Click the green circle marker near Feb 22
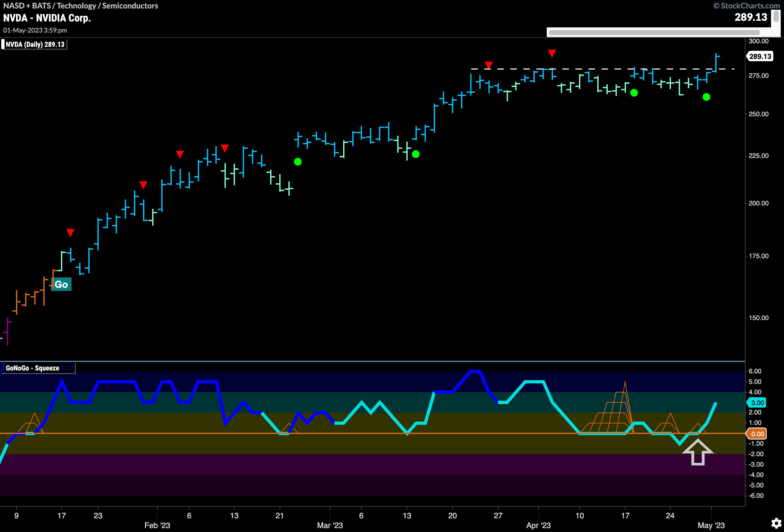This screenshot has height=532, width=784. tap(298, 162)
